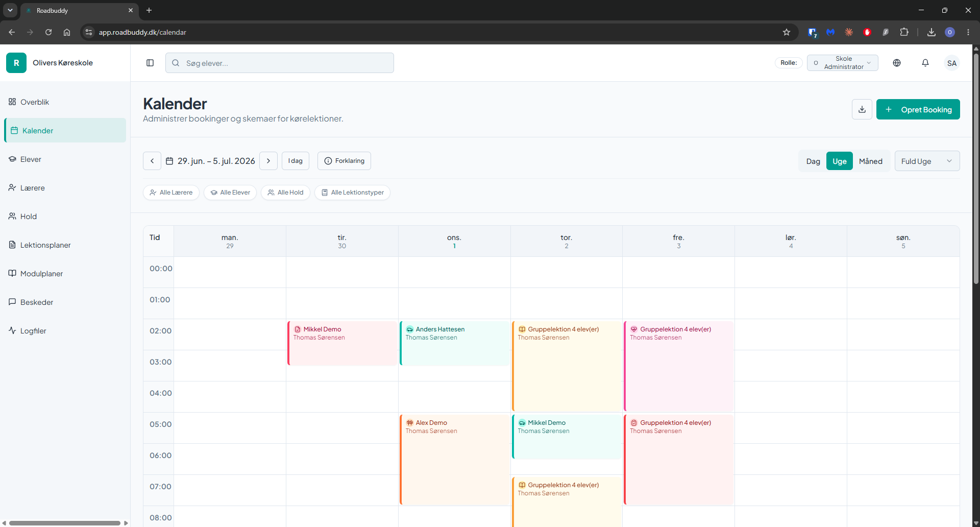Open Chrome three-dot menu
980x527 pixels.
pyautogui.click(x=968, y=32)
